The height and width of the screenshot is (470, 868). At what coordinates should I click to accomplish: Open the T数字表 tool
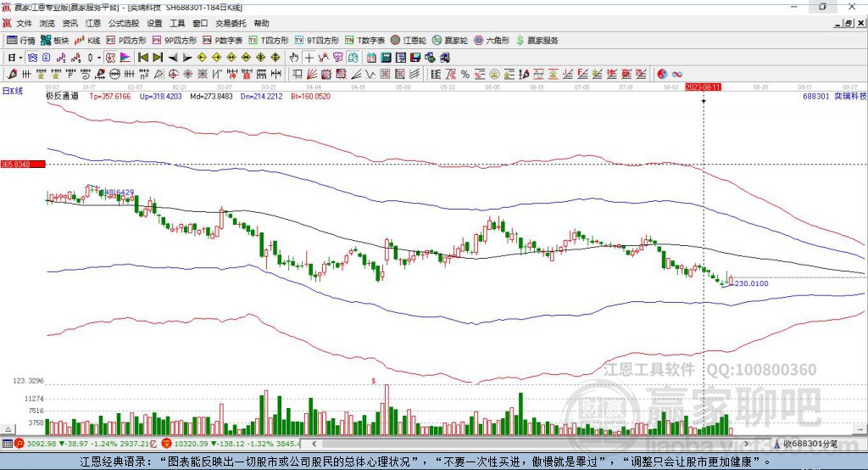click(x=364, y=41)
